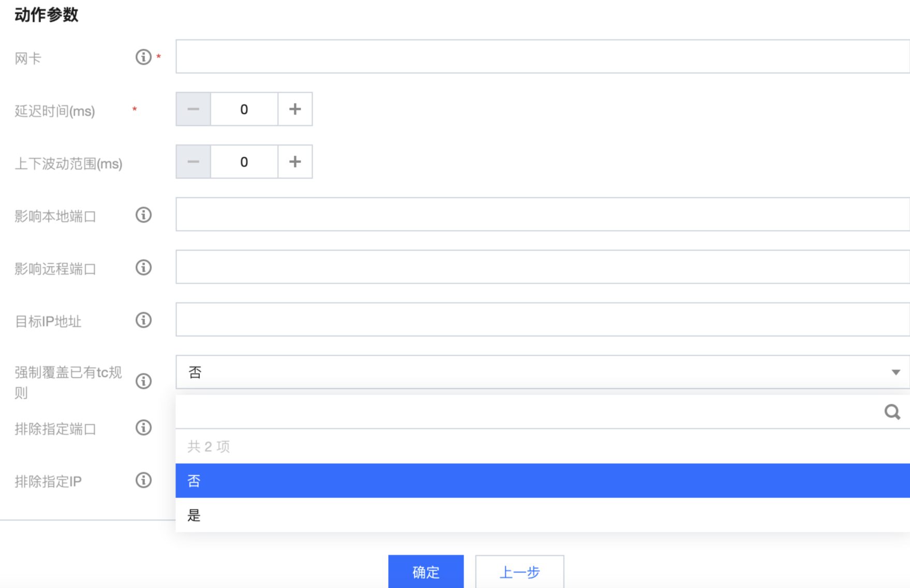Click info icon next to 网卡

[x=143, y=57]
